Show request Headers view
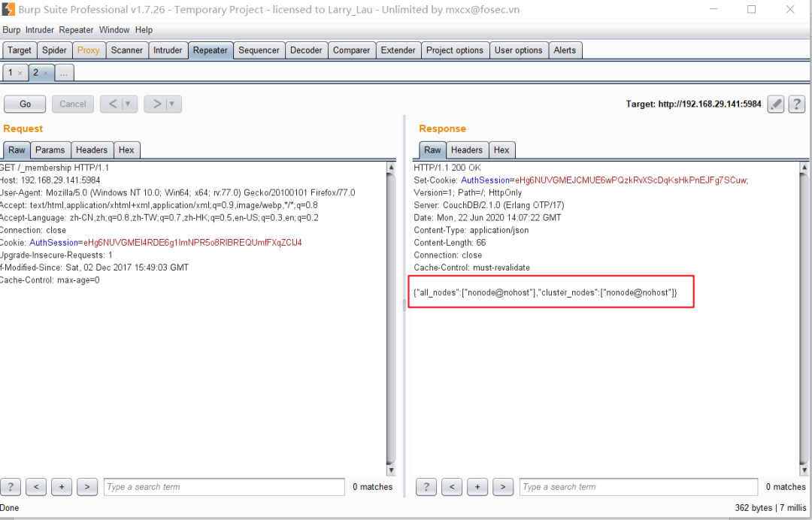Viewport: 812px width, 520px height. [92, 150]
